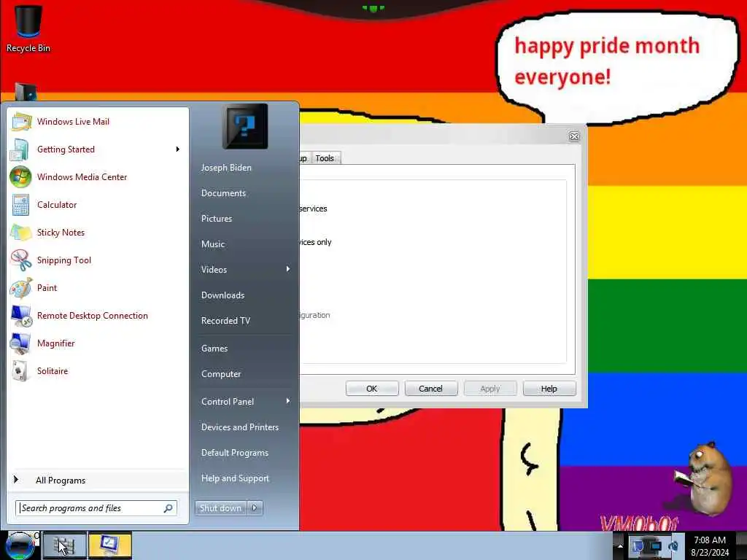
Task: Open the Solitaire cards icon
Action: [21, 371]
